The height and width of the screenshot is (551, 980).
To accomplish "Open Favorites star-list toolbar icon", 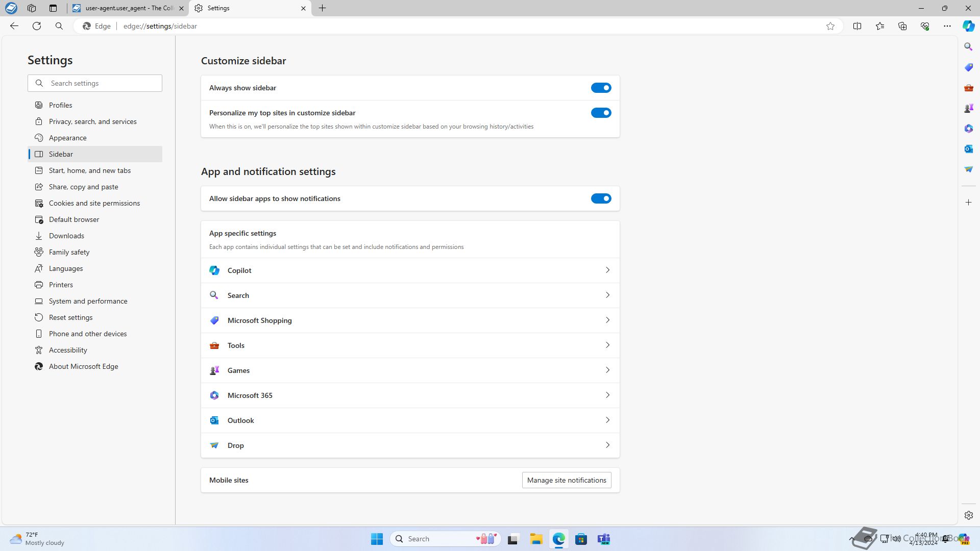I will (879, 26).
